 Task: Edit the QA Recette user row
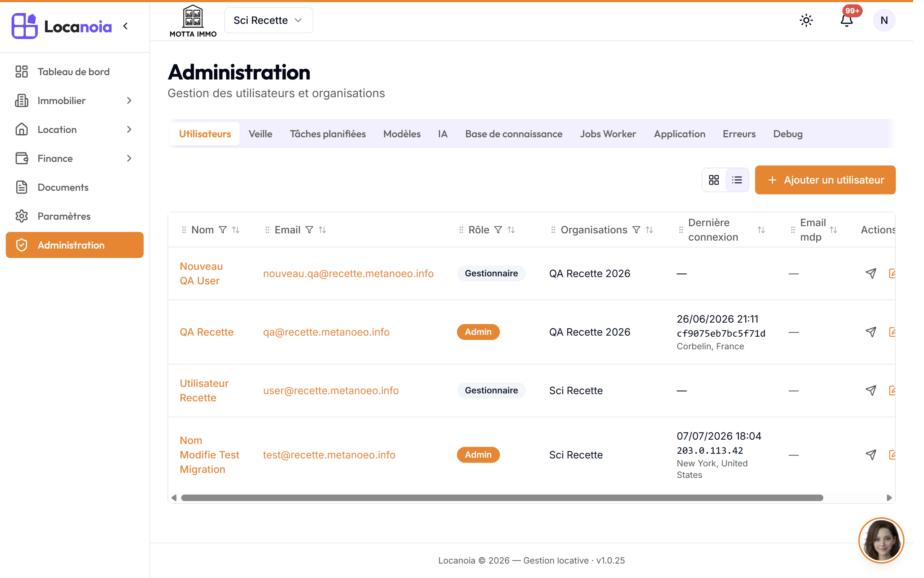coord(892,332)
